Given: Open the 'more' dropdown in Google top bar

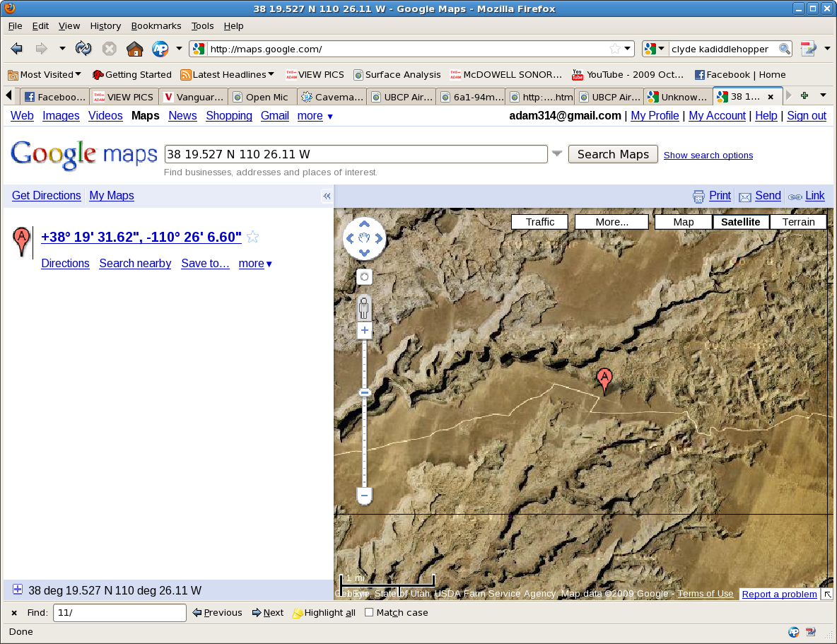Looking at the screenshot, I should pos(315,116).
